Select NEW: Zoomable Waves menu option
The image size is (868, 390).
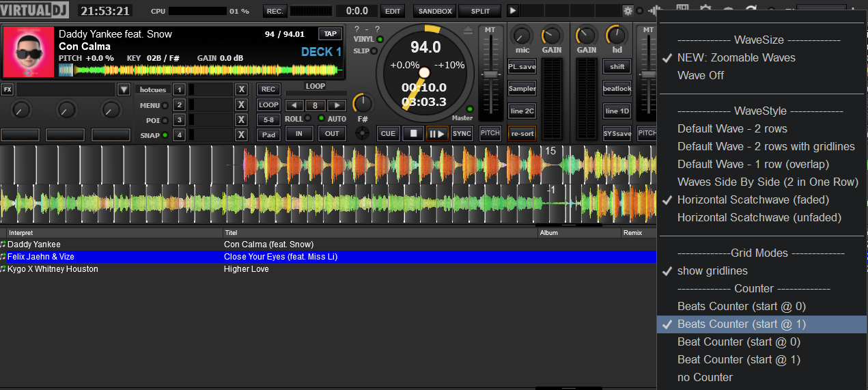pyautogui.click(x=736, y=57)
